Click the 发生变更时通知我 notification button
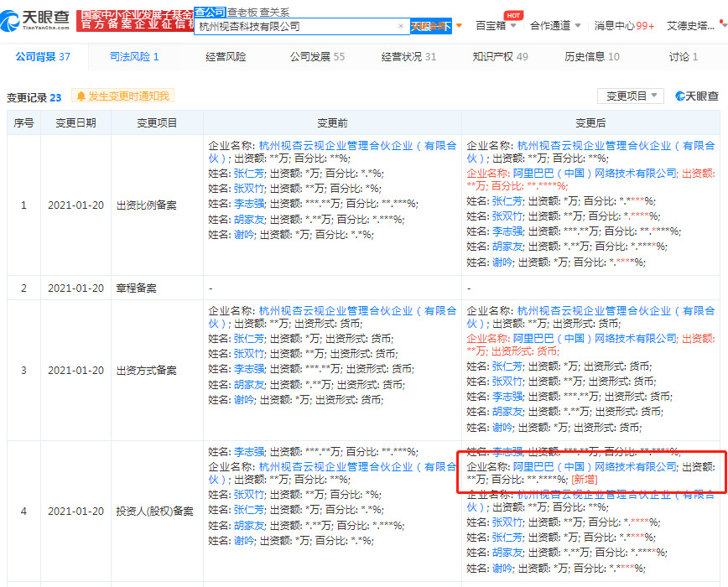 click(122, 96)
